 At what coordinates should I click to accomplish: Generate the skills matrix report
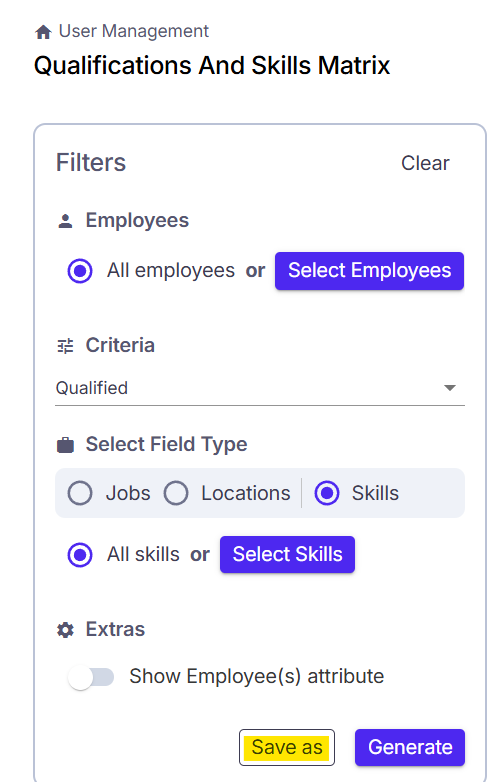pos(410,748)
